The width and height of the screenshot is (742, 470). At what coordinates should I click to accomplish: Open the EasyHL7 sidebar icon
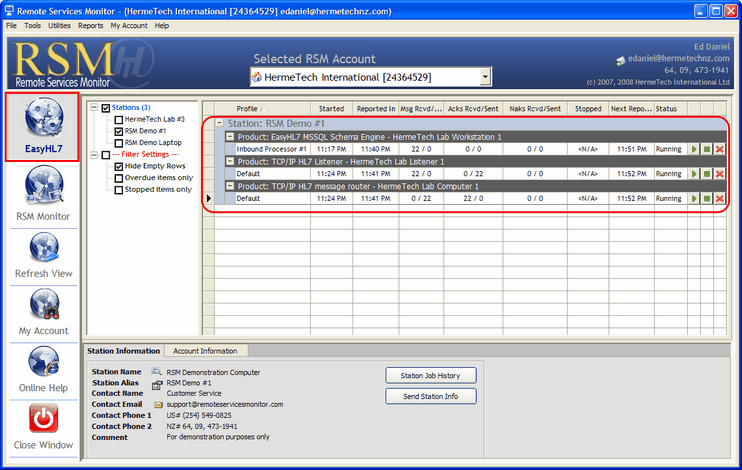[44, 117]
